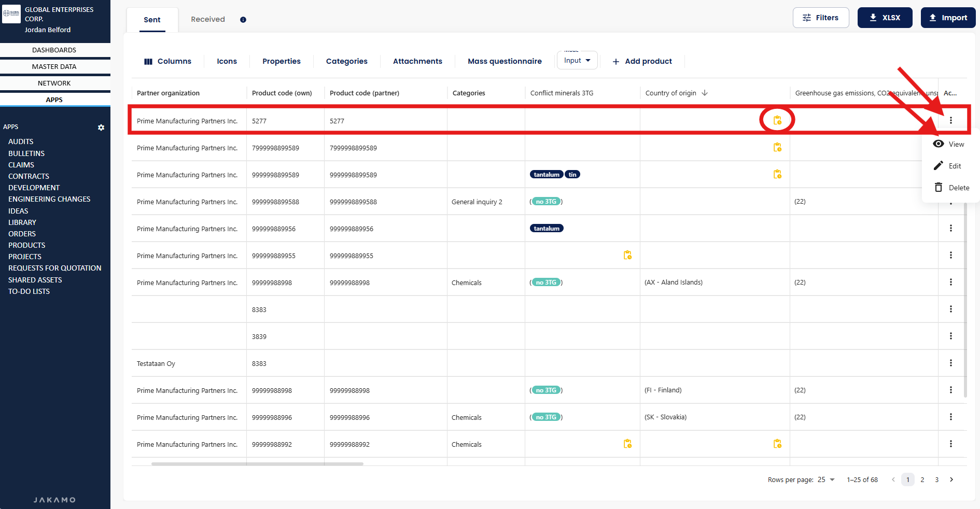Click sort arrow on Country of origin
This screenshot has height=509, width=980.
pos(705,93)
